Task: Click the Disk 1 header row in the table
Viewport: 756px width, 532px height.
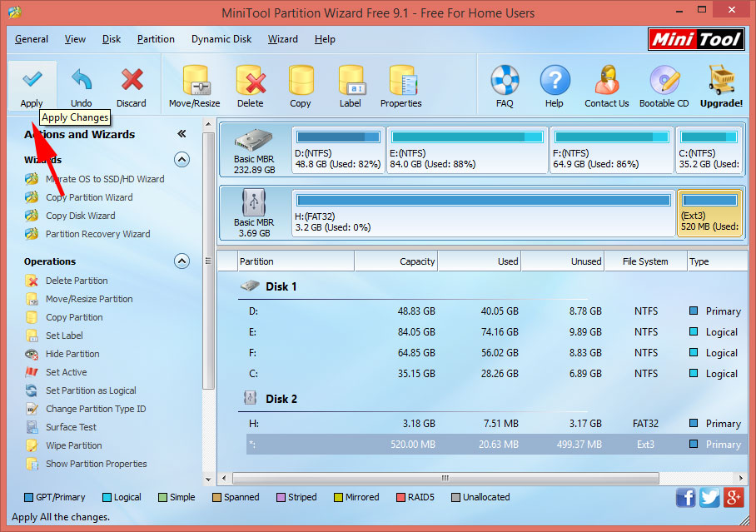Action: coord(281,286)
